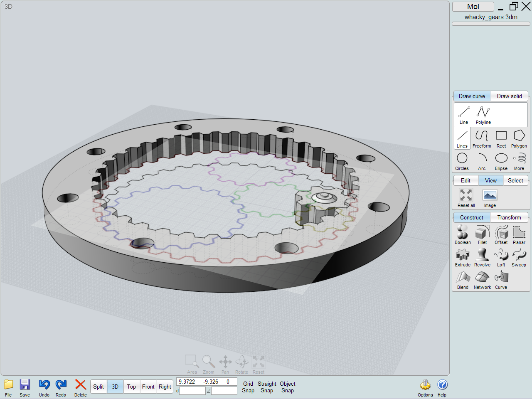Choose the Revolve construction tool

[x=482, y=256]
